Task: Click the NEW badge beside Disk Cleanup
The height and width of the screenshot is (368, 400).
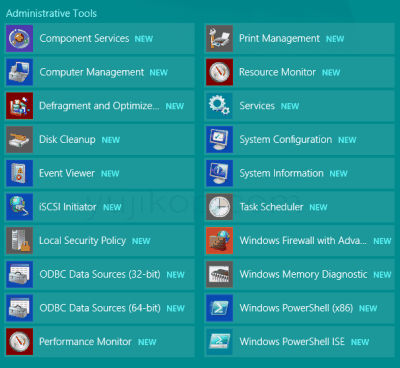Action: [111, 140]
